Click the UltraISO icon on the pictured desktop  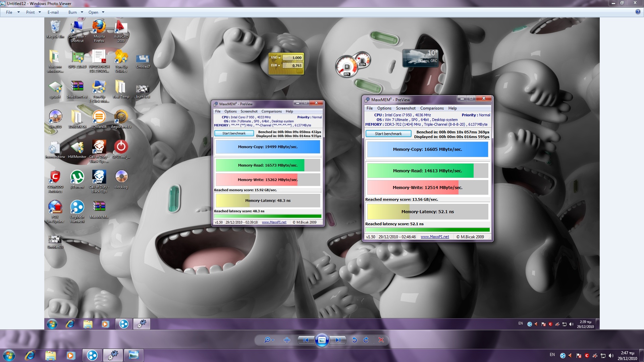click(x=55, y=119)
